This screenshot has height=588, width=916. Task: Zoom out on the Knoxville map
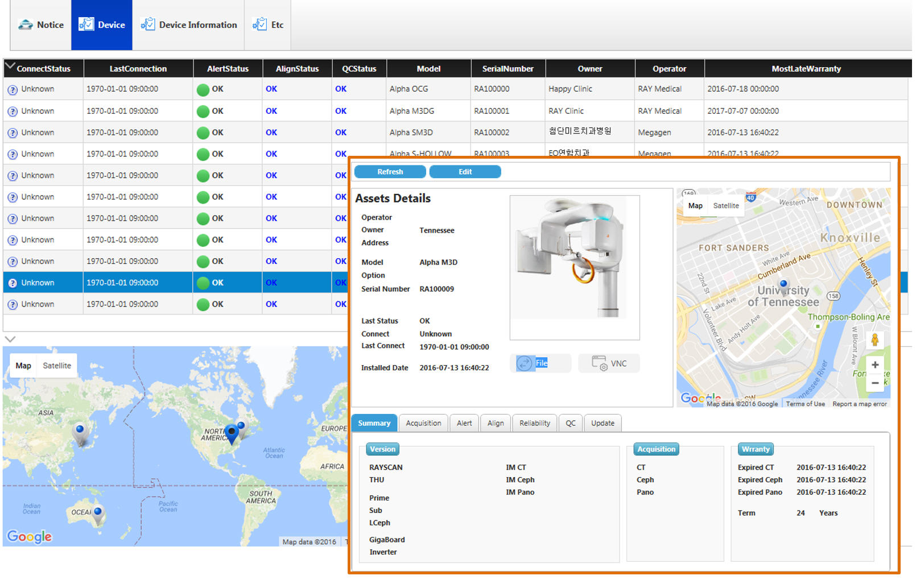874,383
